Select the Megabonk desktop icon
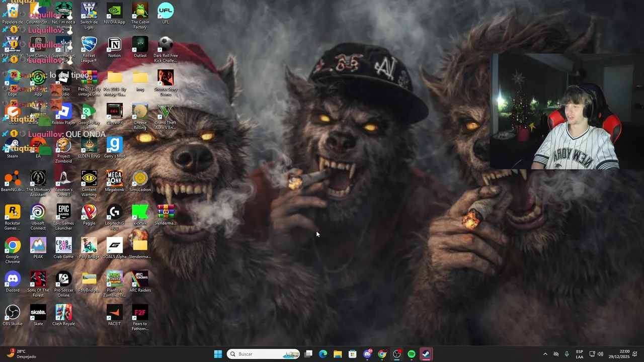Screen dimensions: 644x362 114,182
